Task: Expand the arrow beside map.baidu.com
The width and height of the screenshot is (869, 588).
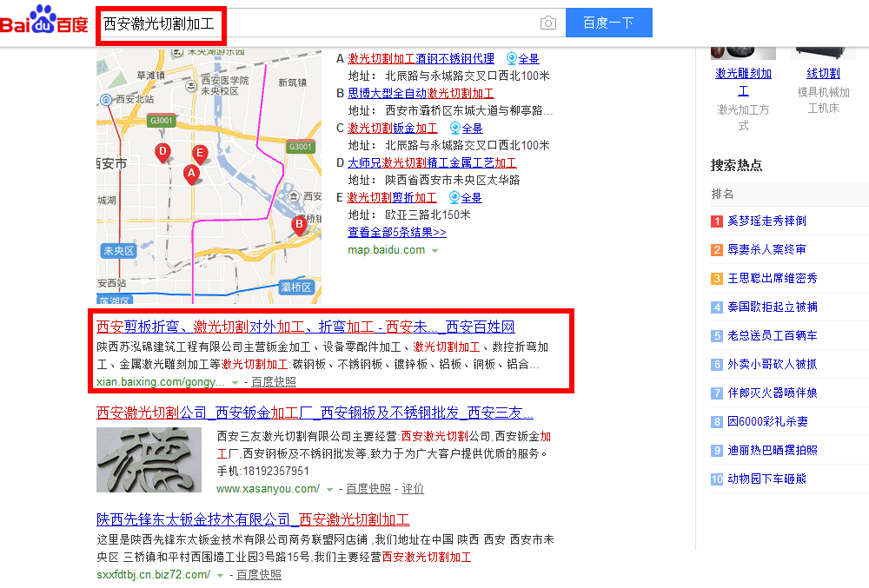Action: click(x=435, y=251)
